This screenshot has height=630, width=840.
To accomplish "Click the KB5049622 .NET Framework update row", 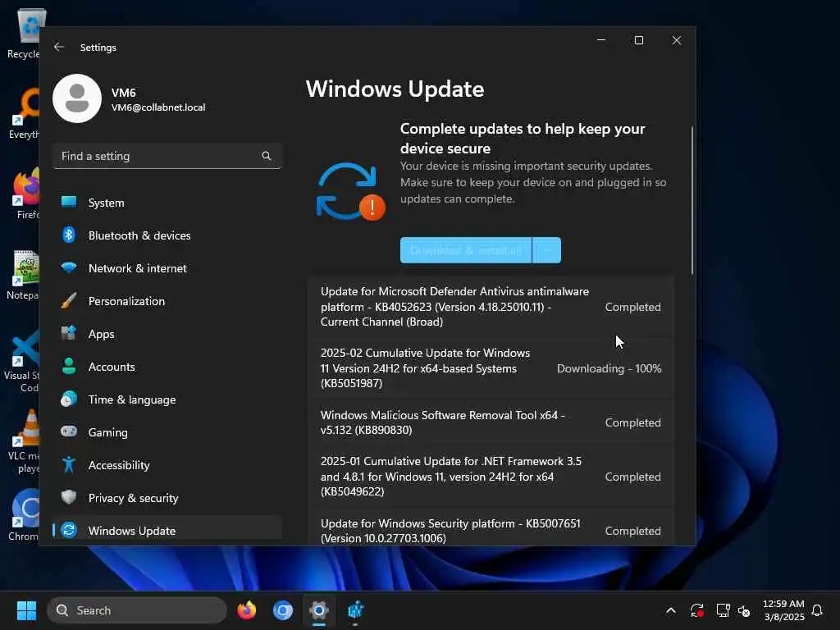I will coord(491,477).
